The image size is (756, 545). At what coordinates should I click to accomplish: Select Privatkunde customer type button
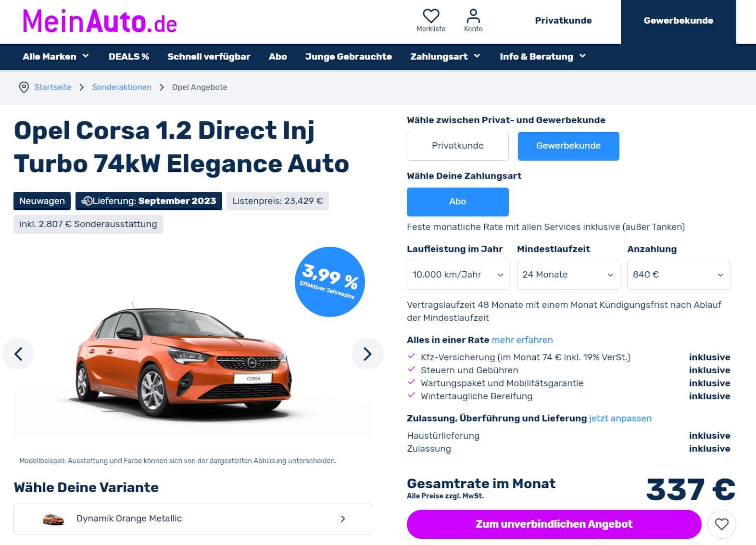pos(458,146)
